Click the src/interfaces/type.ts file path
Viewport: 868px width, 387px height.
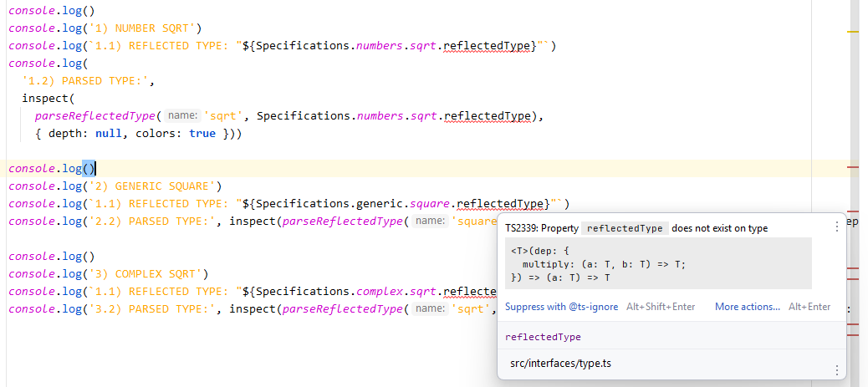(x=560, y=364)
